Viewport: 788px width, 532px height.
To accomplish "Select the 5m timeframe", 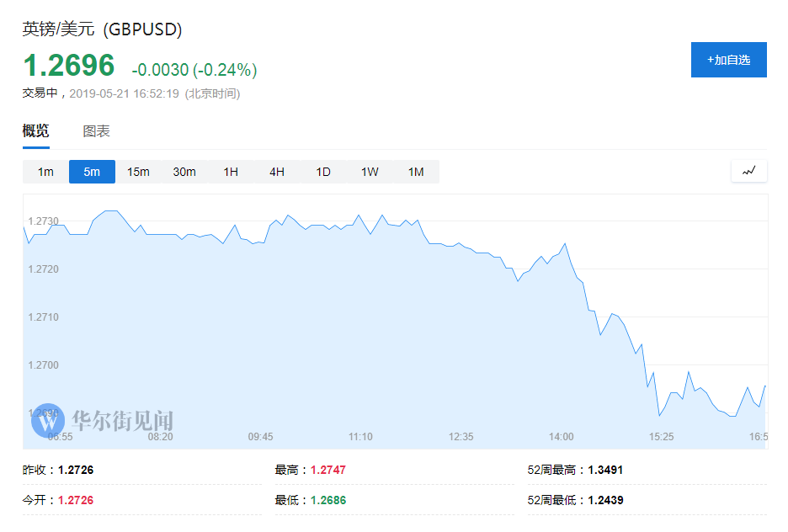I will point(92,172).
